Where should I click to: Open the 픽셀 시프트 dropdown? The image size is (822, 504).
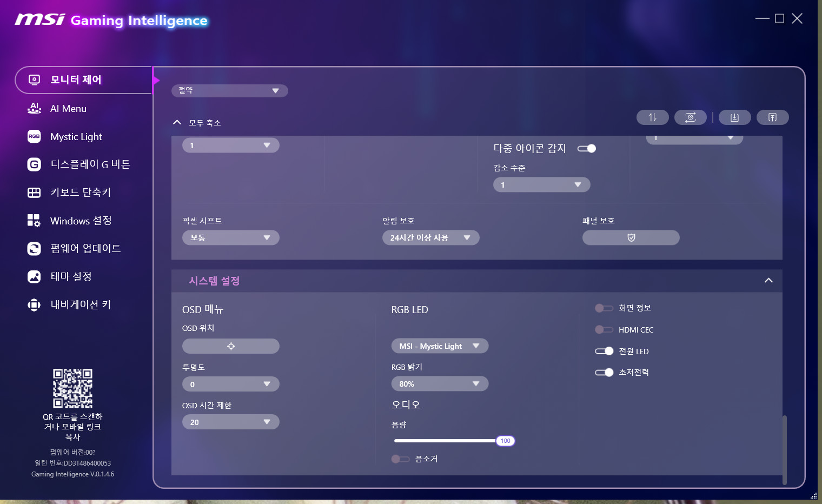[231, 238]
